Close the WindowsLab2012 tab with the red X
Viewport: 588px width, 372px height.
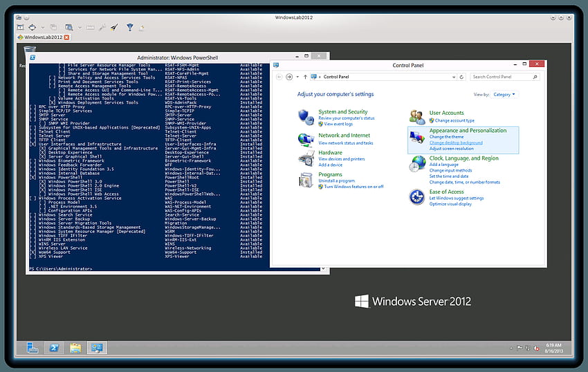coord(66,37)
